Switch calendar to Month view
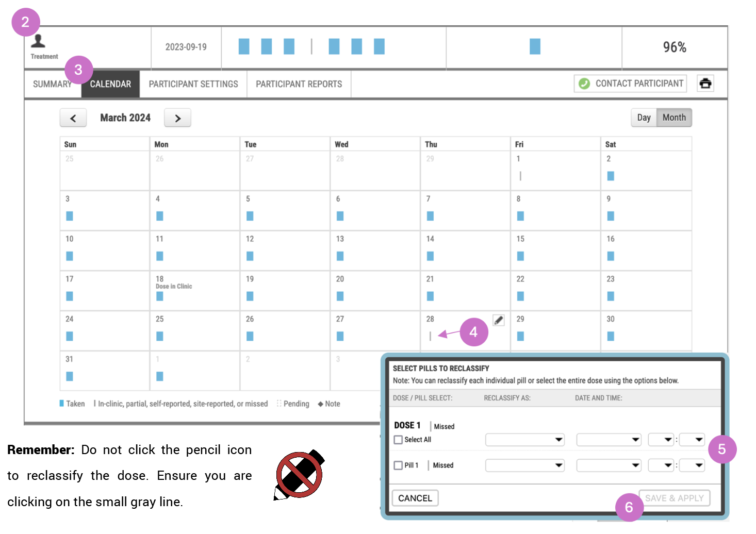Viewport: 756px width, 534px height. click(x=674, y=118)
